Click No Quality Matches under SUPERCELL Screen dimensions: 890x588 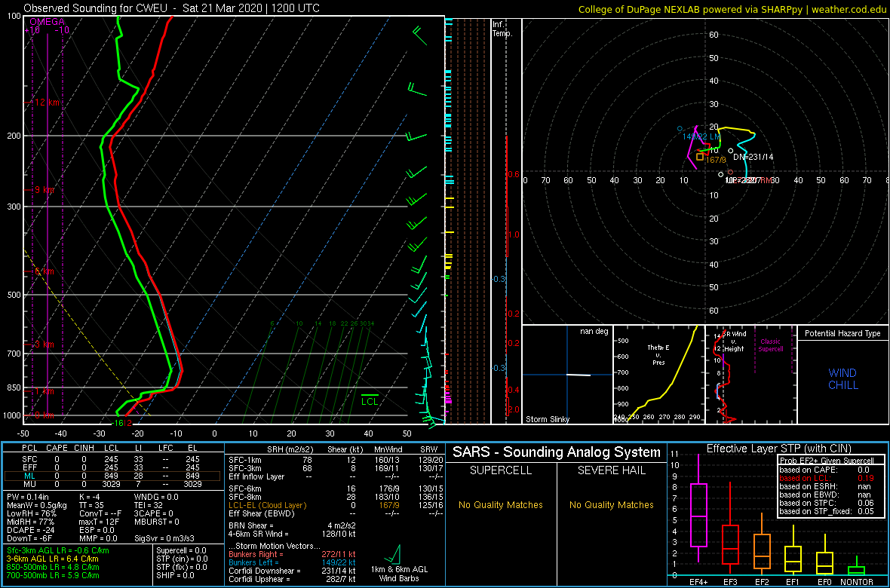501,504
